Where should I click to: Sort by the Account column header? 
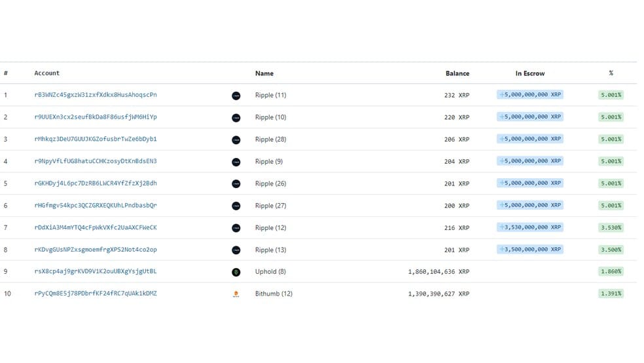[47, 73]
